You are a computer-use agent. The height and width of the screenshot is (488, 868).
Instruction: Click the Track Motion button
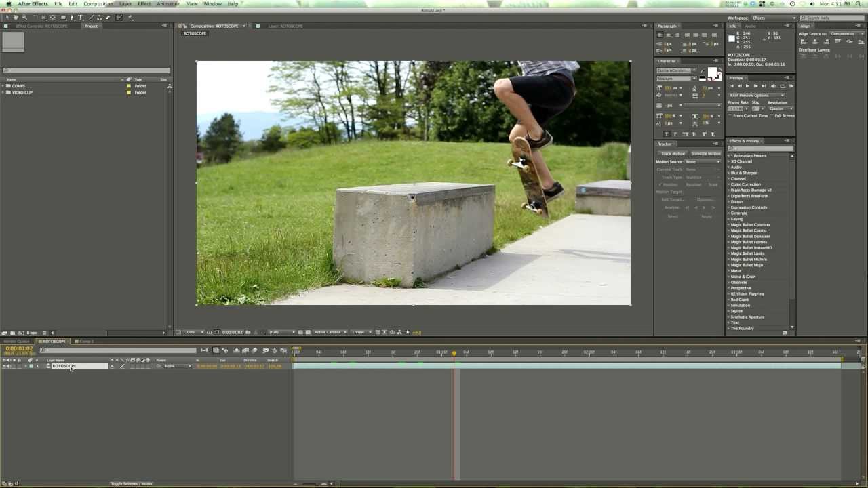[x=673, y=153]
